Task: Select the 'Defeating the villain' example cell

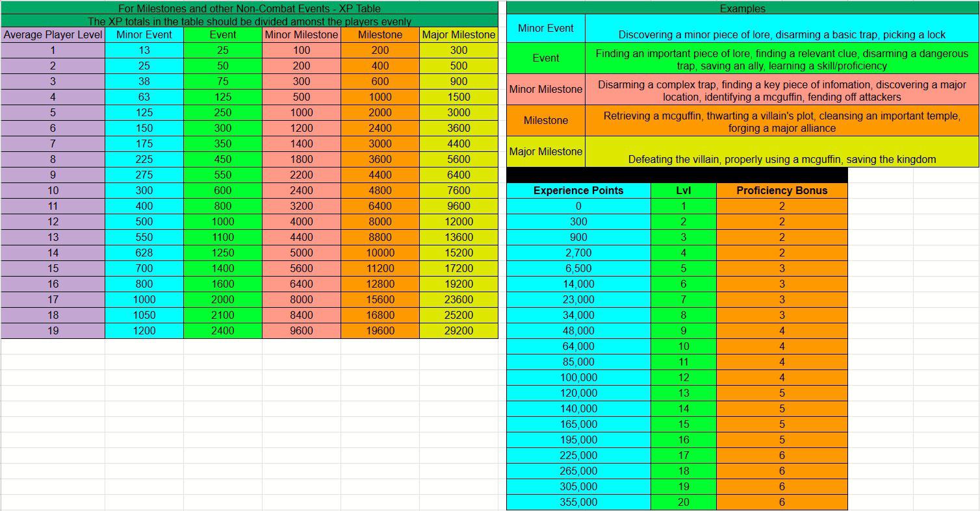Action: pos(782,151)
